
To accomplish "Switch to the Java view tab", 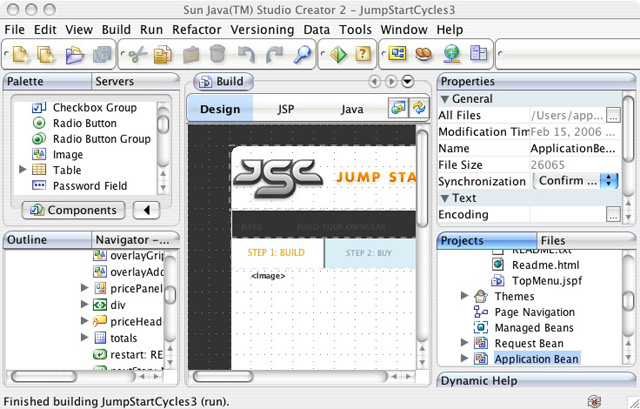I will coord(352,109).
